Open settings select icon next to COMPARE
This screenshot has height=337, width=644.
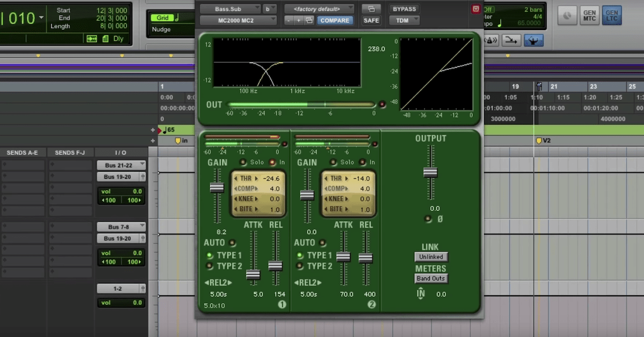click(x=309, y=20)
